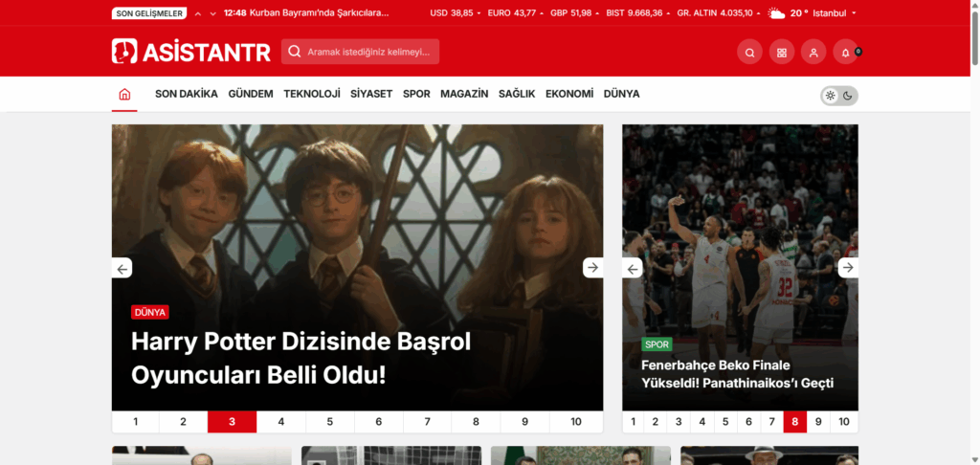The height and width of the screenshot is (465, 980).
Task: Click the AsistanTR logo
Action: pos(191,52)
